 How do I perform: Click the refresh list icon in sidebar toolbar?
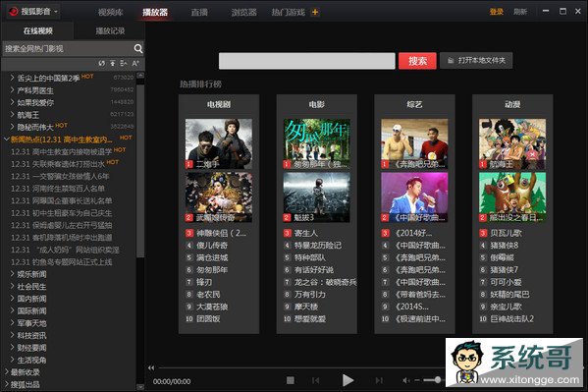click(x=102, y=64)
